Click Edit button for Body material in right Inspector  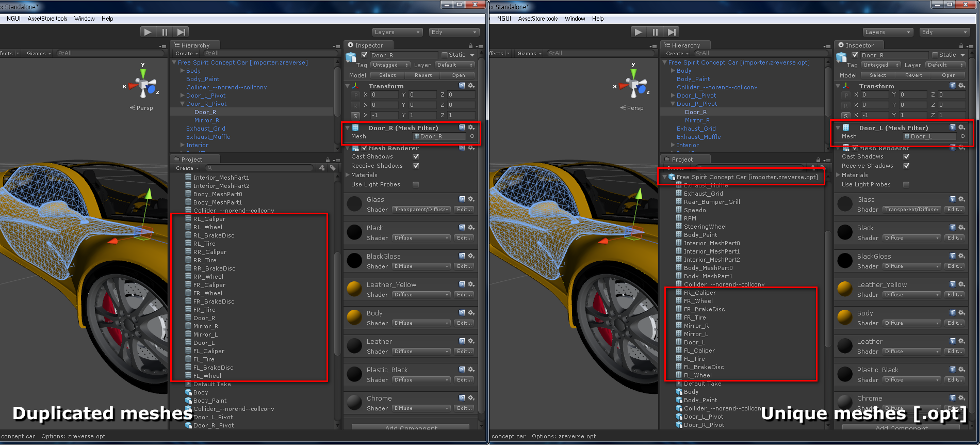click(955, 323)
